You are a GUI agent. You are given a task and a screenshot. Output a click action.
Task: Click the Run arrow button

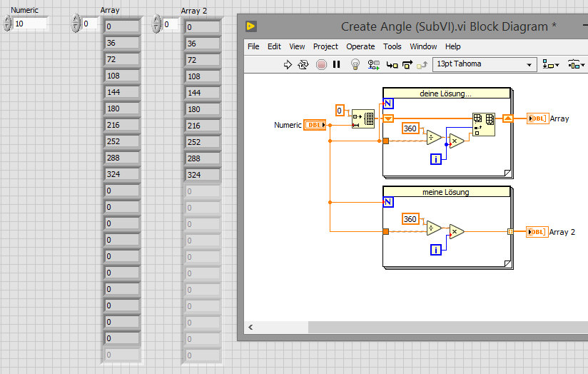[288, 64]
